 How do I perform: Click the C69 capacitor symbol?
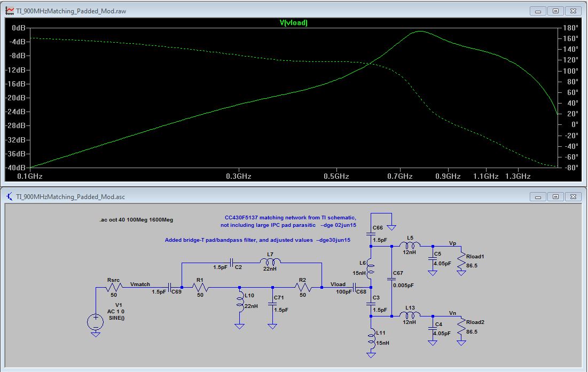tap(170, 287)
